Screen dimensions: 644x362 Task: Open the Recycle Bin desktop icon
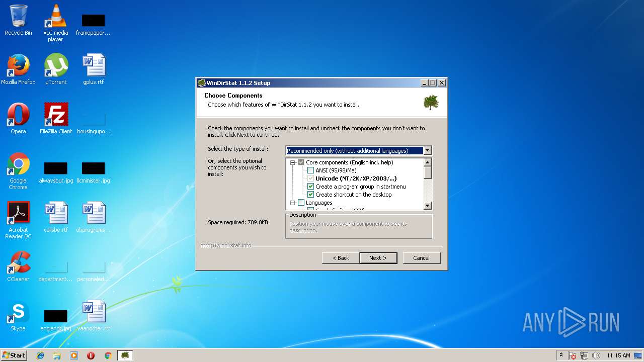click(x=18, y=20)
